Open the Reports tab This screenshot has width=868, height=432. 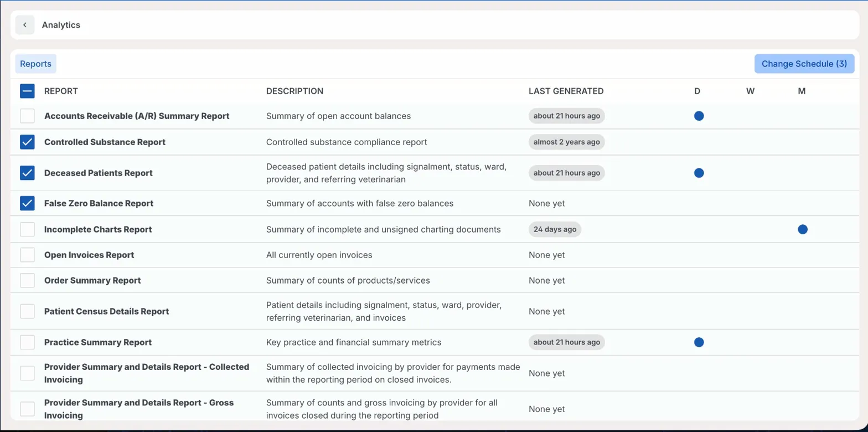click(x=36, y=64)
